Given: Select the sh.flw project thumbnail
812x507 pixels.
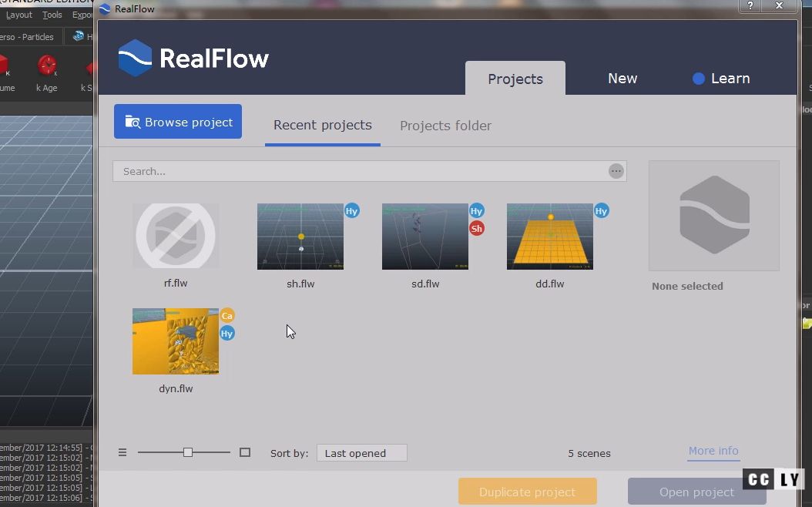Looking at the screenshot, I should click(x=300, y=236).
